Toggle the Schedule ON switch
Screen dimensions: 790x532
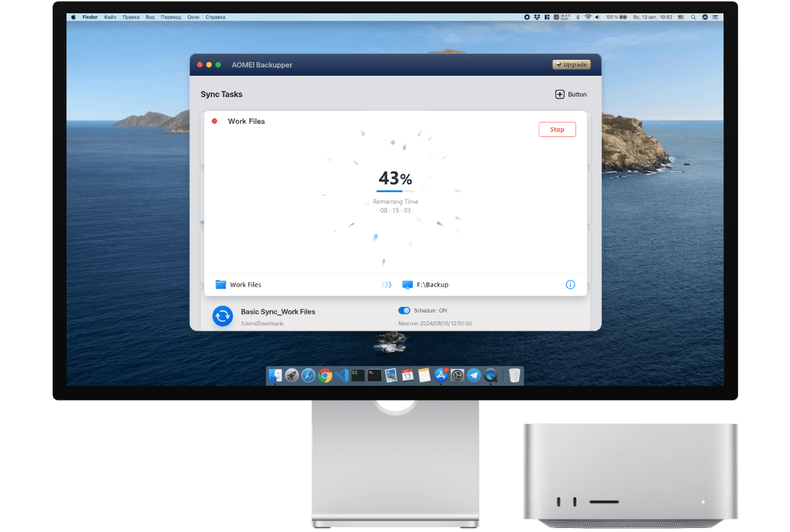[404, 311]
